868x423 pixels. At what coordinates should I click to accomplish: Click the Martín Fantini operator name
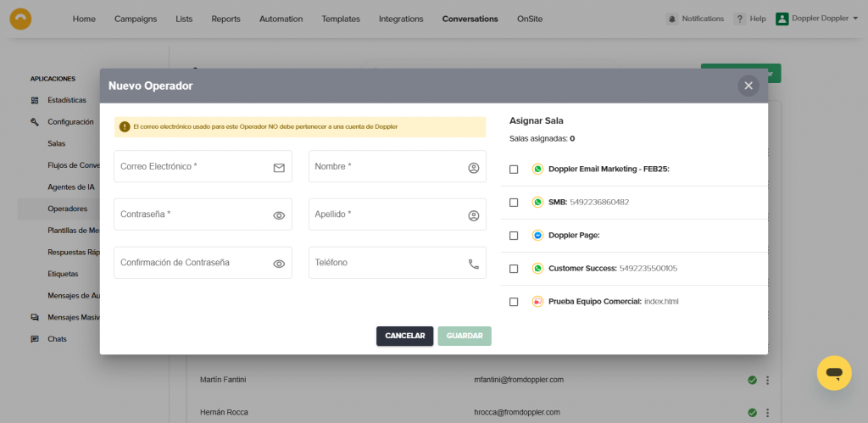point(223,380)
